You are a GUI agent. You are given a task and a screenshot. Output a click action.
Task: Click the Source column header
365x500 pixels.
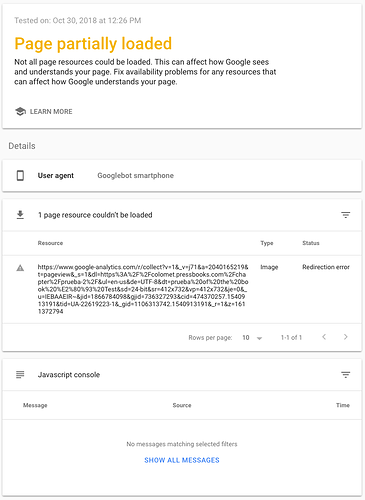point(182,405)
